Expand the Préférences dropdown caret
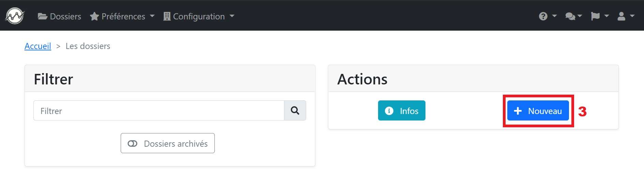The width and height of the screenshot is (644, 177). pos(152,16)
